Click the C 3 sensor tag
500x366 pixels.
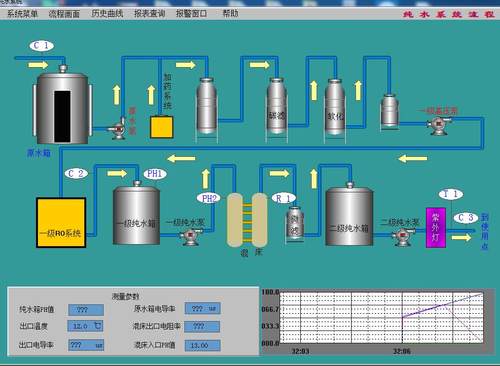click(466, 218)
